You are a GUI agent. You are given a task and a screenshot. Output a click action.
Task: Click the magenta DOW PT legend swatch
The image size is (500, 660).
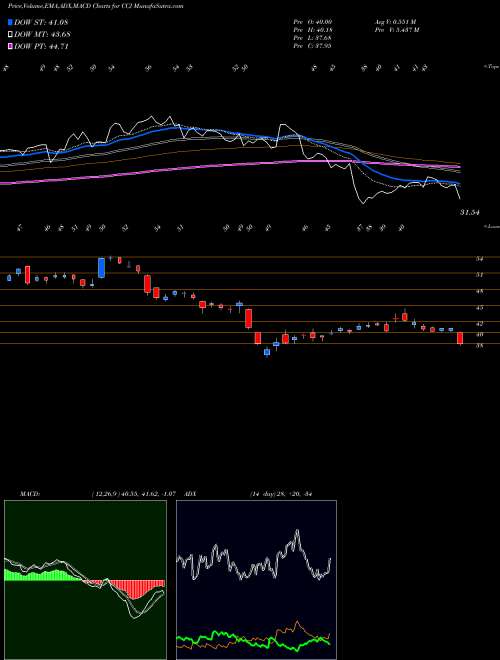(11, 46)
